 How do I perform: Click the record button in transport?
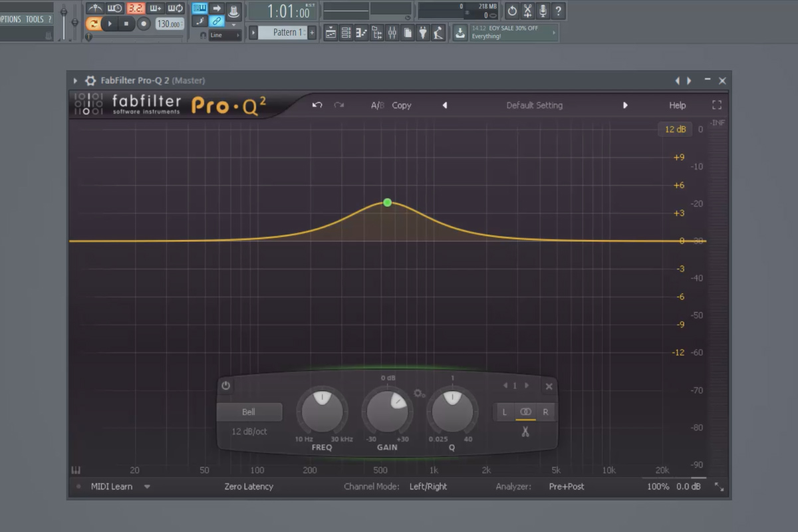143,24
